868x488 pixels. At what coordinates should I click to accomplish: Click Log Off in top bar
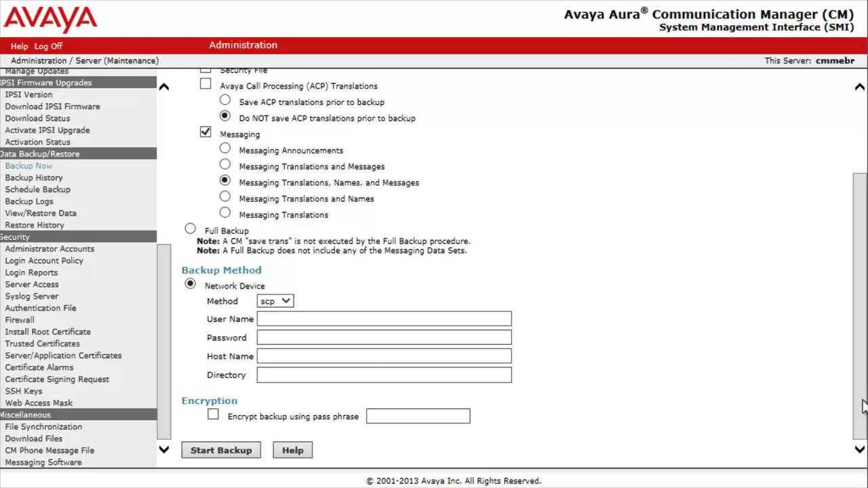pyautogui.click(x=48, y=46)
